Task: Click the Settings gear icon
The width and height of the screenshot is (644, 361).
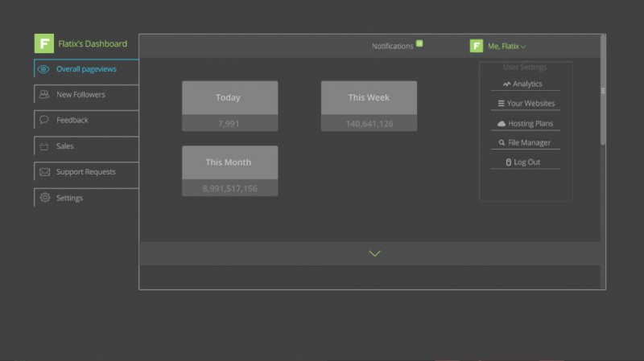Action: click(x=44, y=198)
